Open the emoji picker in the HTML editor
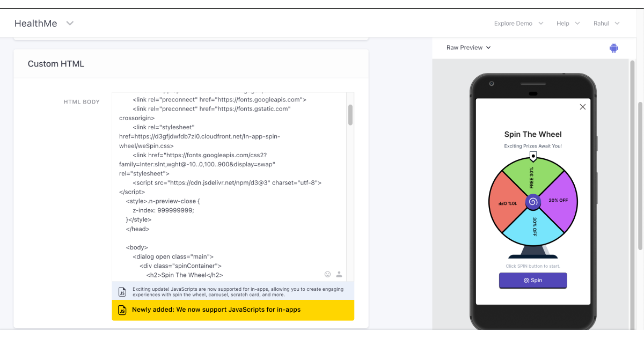Screen dimensions: 644x338 click(x=327, y=274)
